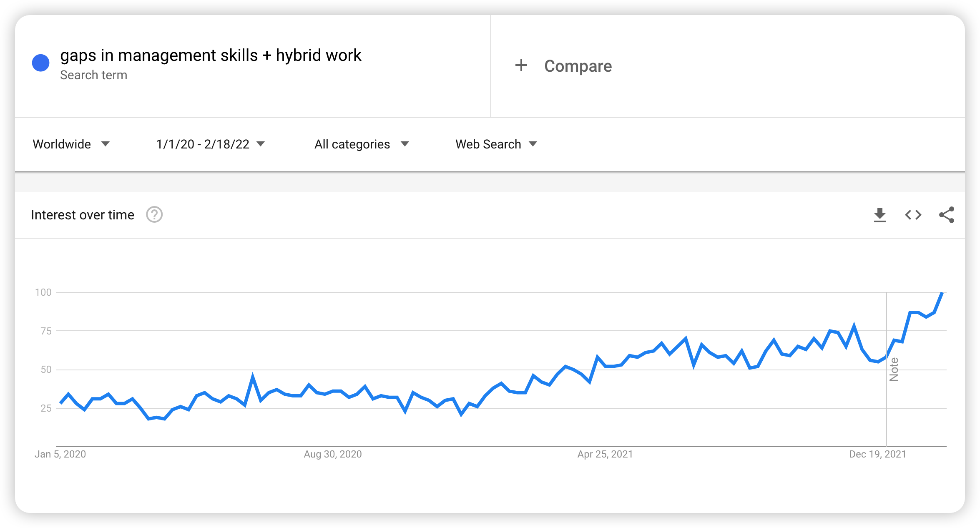Expand the All categories dropdown
980x528 pixels.
pyautogui.click(x=362, y=144)
